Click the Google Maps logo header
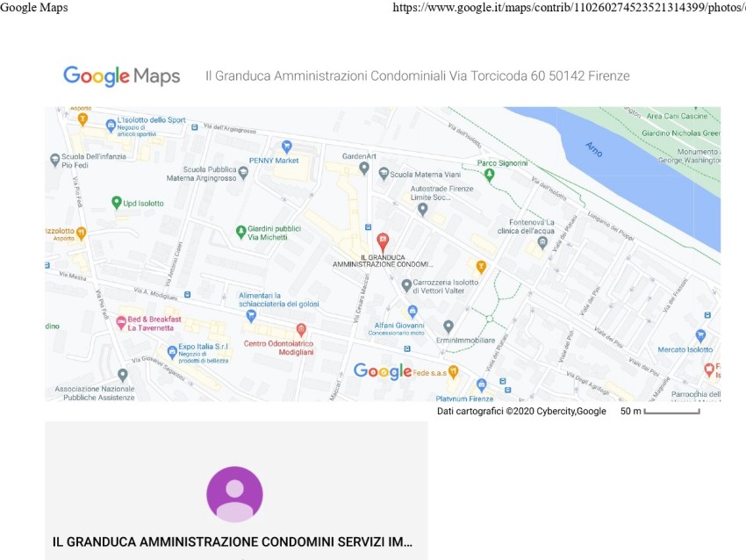The width and height of the screenshot is (746, 560). (x=122, y=76)
